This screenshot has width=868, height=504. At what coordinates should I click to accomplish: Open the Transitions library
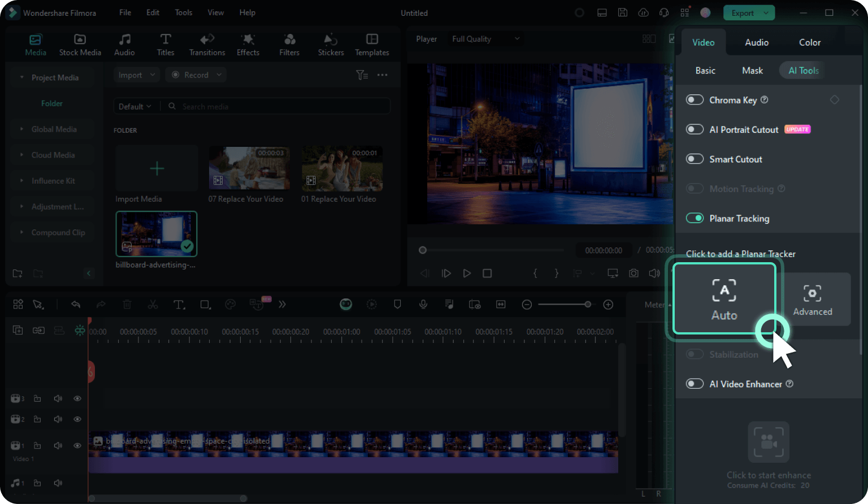point(207,45)
